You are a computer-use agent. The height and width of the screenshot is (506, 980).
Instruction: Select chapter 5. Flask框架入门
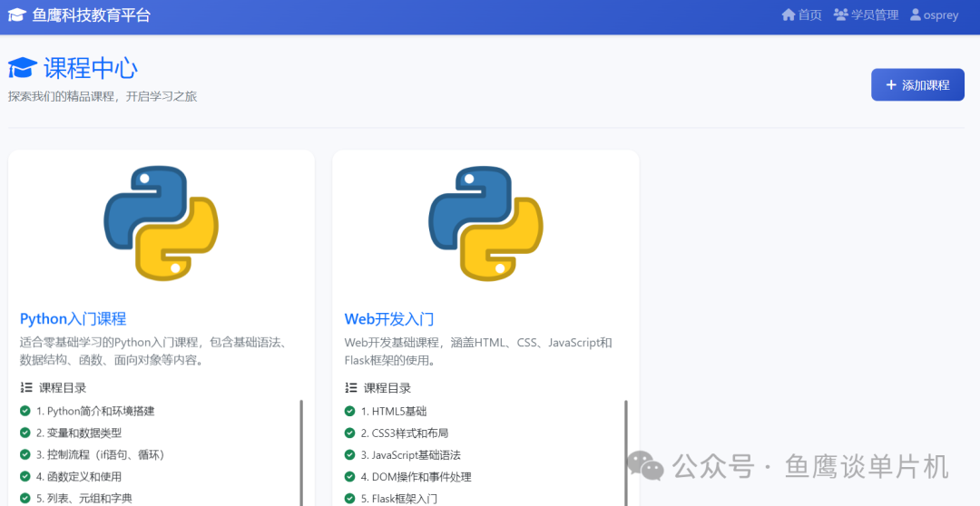pos(399,499)
